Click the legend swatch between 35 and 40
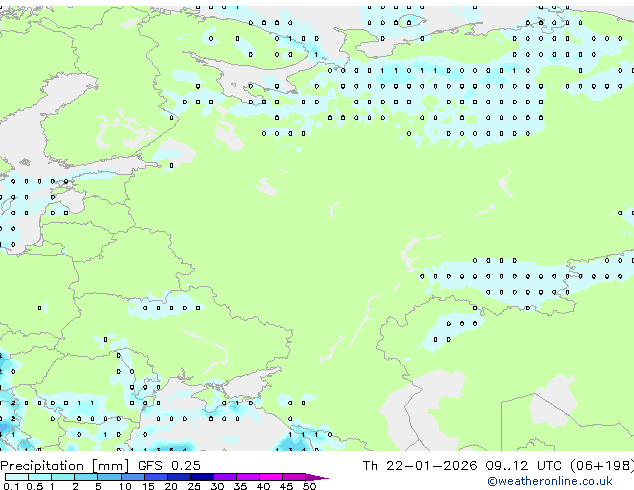 (247, 477)
